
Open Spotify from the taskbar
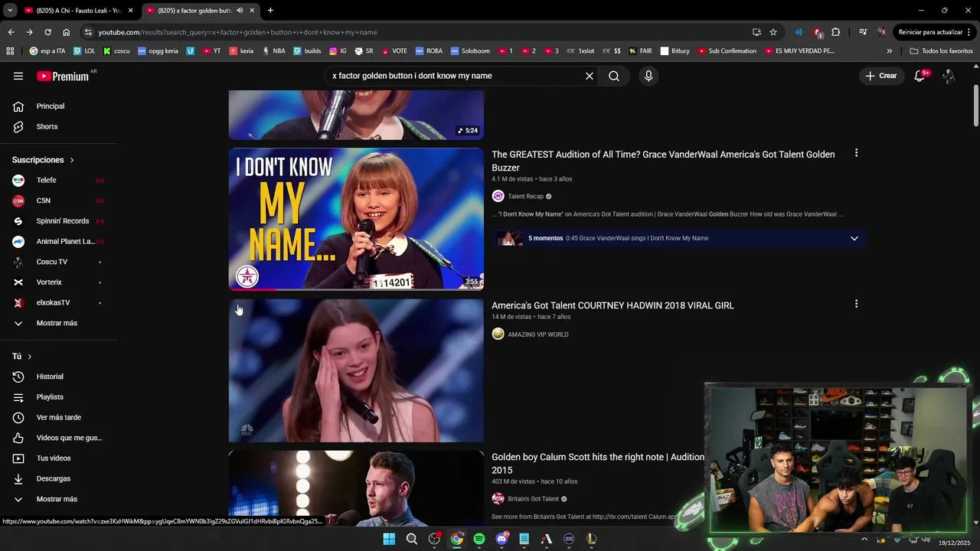479,539
